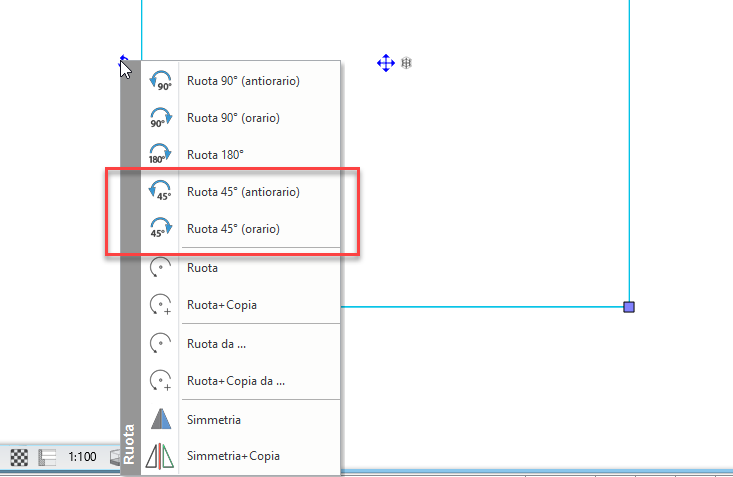Choose the plain Ruota entry
Viewport: 733px width, 477px height.
240,267
